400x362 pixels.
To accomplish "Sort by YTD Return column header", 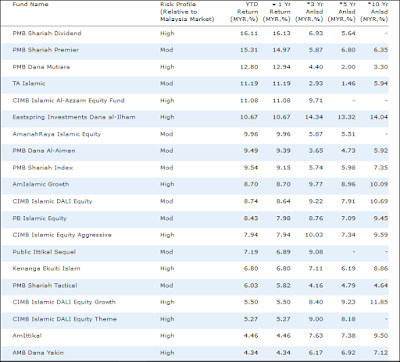I will (x=245, y=12).
